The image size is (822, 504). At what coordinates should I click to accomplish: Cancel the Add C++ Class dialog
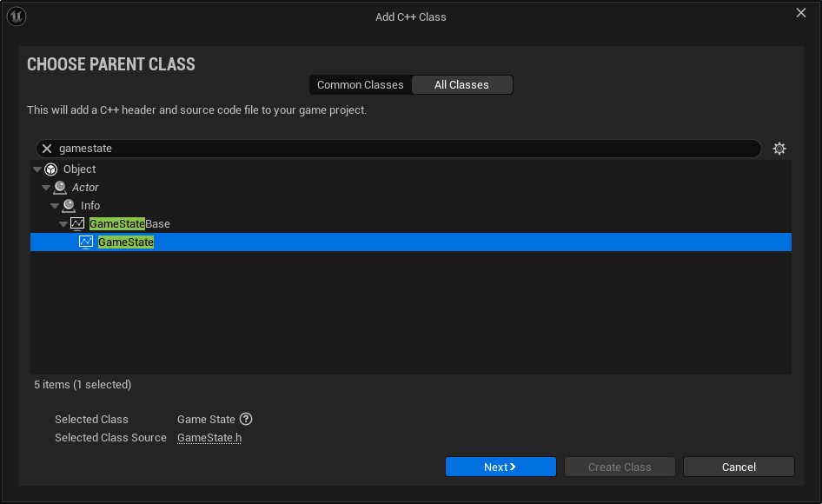pyautogui.click(x=739, y=467)
